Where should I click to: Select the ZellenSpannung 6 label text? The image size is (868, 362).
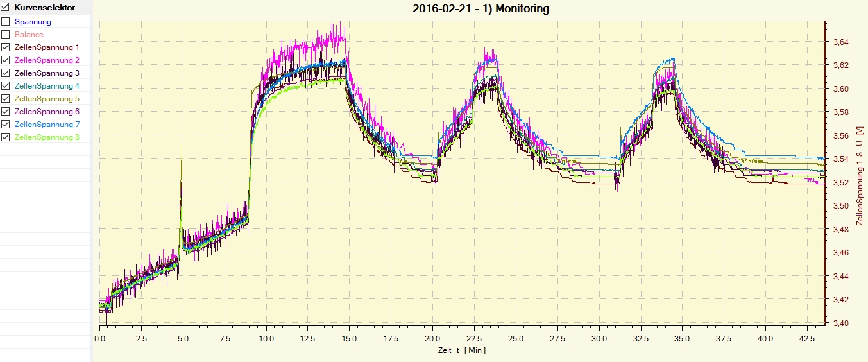47,112
